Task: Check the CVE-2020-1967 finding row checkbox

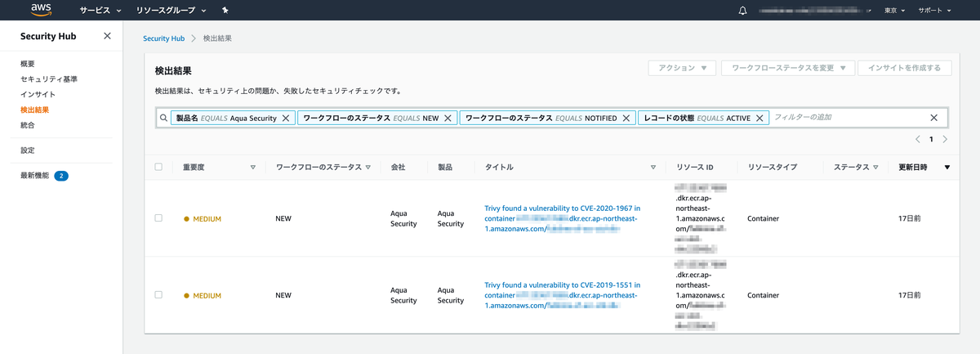Action: tap(158, 218)
